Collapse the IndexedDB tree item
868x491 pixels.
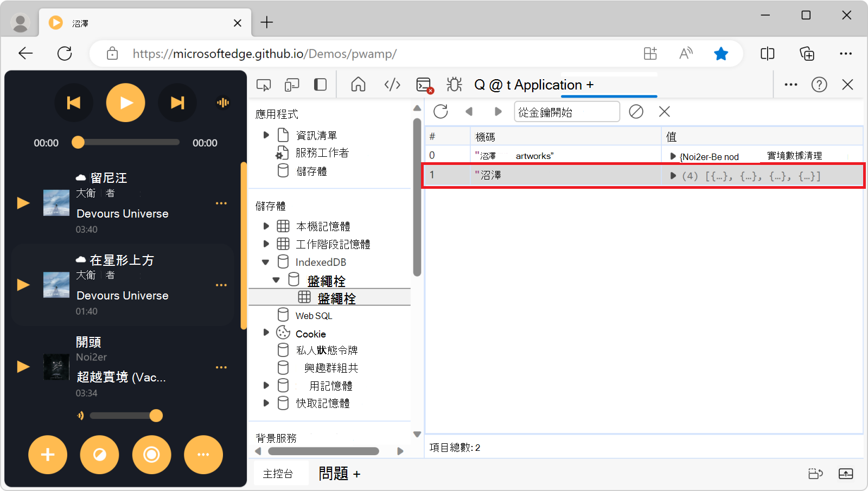click(266, 262)
